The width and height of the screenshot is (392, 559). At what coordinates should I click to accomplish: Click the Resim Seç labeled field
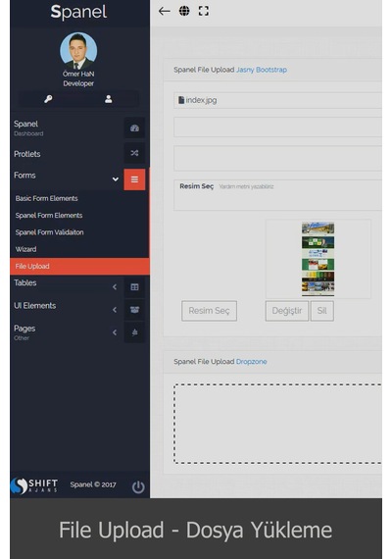277,195
